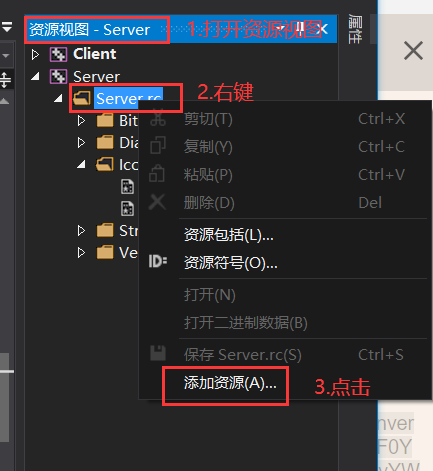Click the first icon resource file
The height and width of the screenshot is (471, 433).
pos(127,187)
